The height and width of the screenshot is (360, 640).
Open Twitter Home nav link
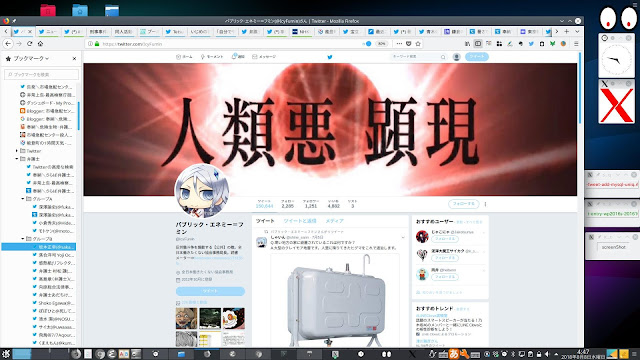184,57
